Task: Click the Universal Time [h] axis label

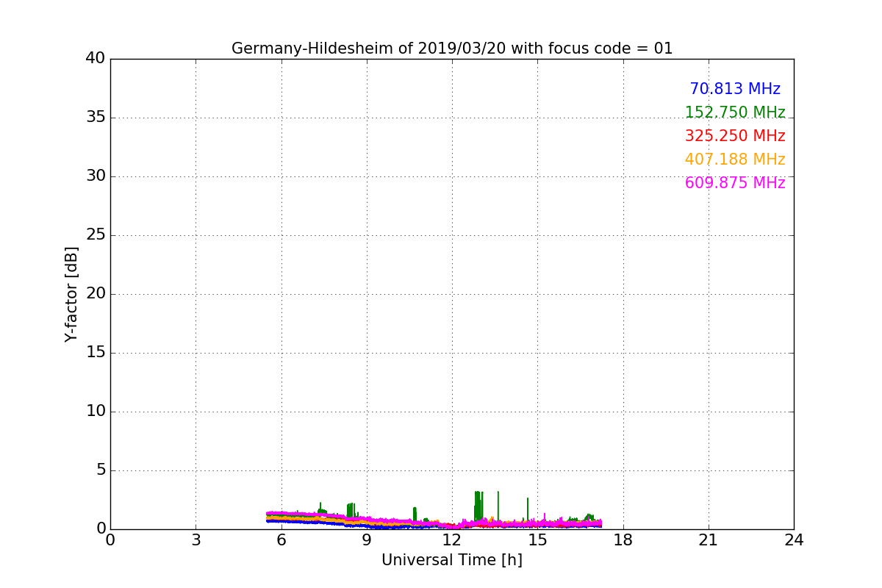Action: tap(452, 560)
